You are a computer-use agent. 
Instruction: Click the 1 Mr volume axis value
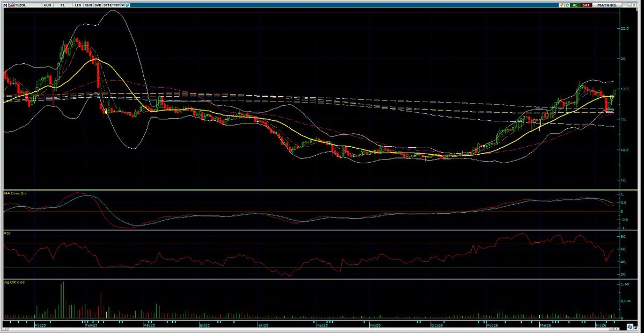(624, 284)
